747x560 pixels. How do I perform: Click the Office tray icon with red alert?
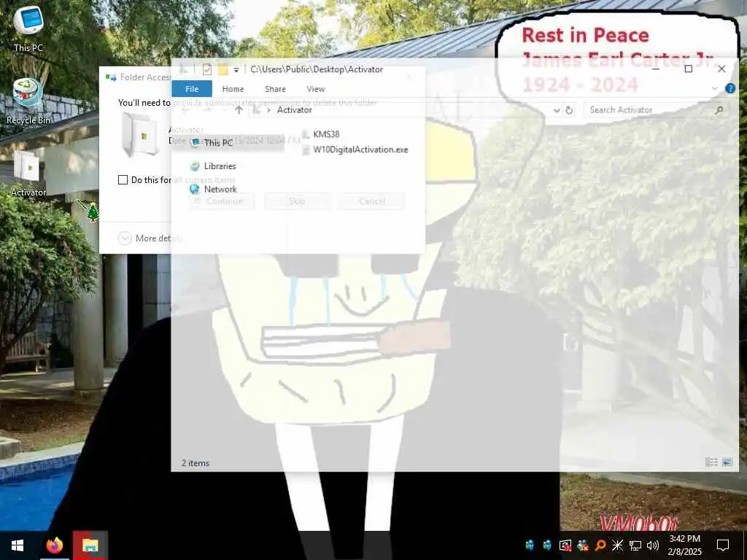click(565, 545)
